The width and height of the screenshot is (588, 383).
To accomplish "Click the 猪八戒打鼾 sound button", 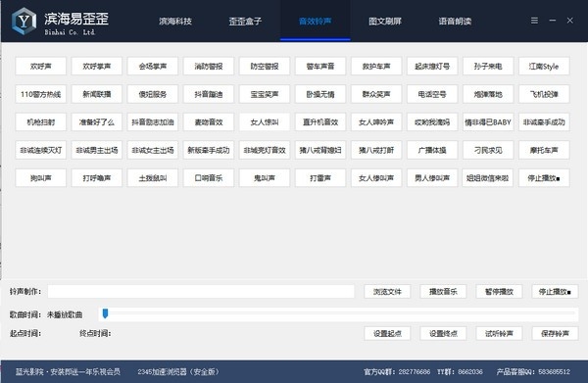I will pyautogui.click(x=376, y=150).
